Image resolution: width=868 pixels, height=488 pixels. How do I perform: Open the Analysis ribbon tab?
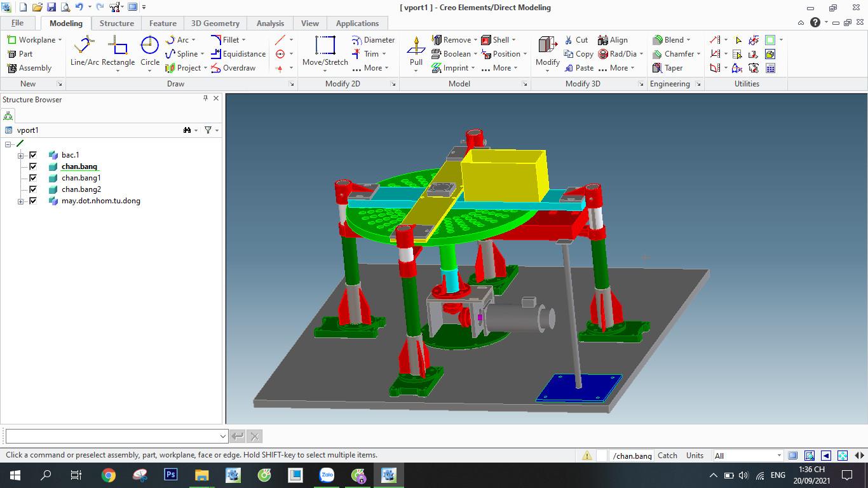point(270,24)
